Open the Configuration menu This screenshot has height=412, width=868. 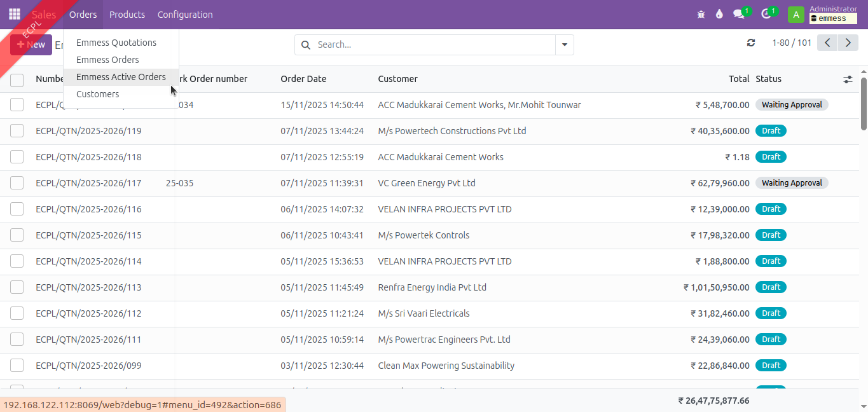pyautogui.click(x=185, y=14)
